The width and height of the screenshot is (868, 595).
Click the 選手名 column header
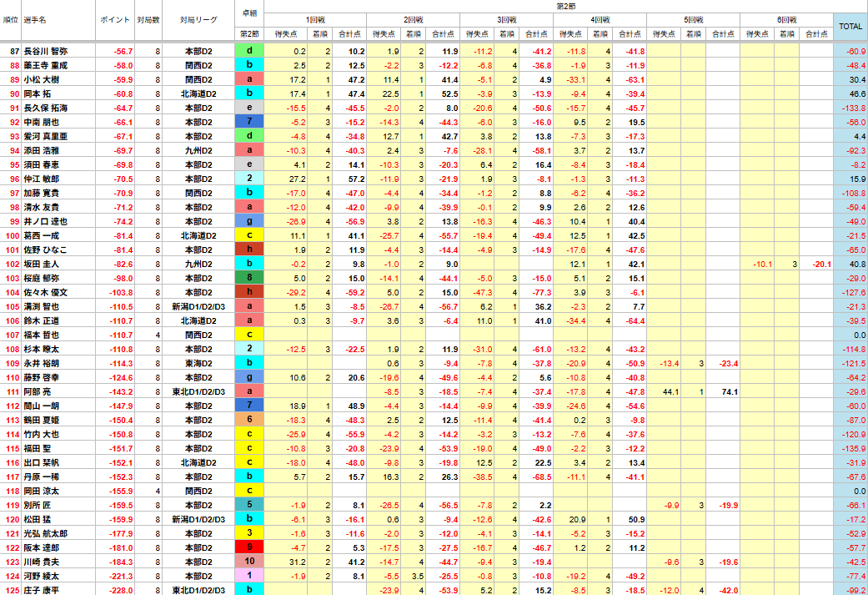pos(35,20)
